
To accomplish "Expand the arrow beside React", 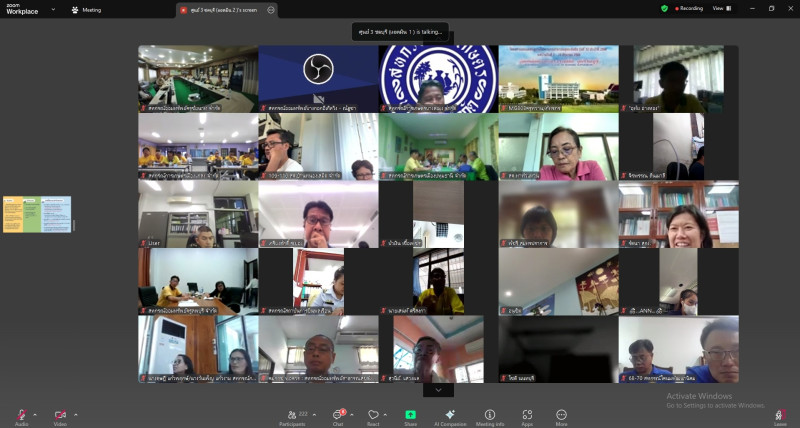I will (x=385, y=415).
